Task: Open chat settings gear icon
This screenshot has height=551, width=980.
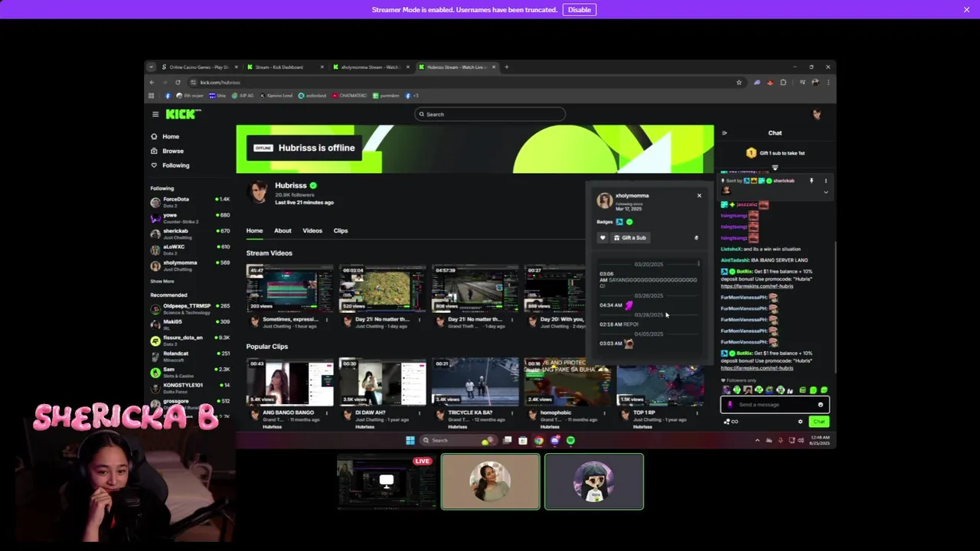Action: pyautogui.click(x=801, y=422)
